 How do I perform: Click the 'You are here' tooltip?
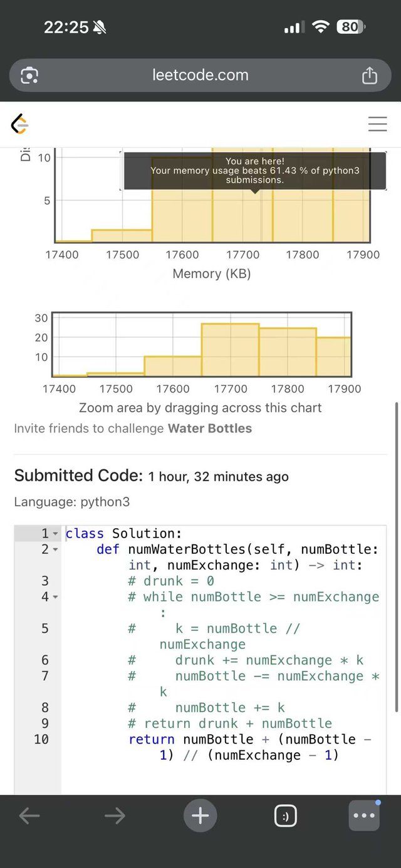[x=255, y=170]
